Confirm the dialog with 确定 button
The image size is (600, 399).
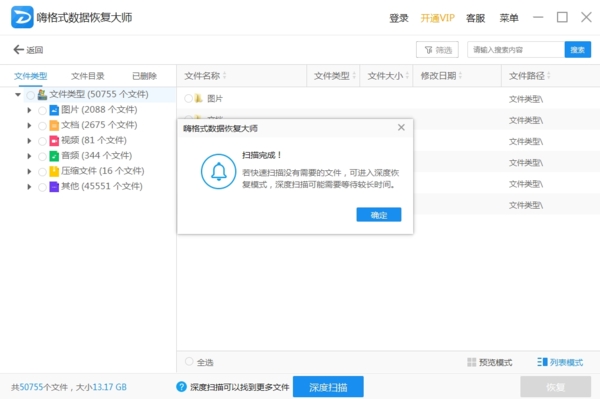pos(379,215)
